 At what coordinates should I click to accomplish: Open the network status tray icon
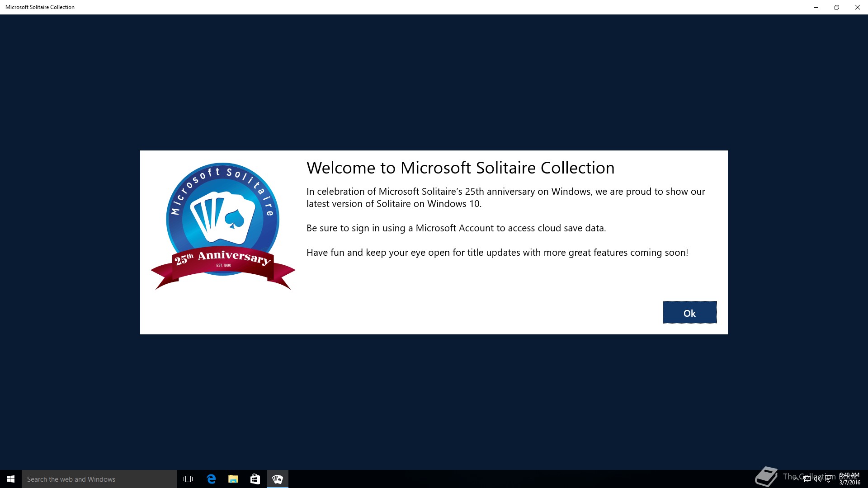pos(807,479)
